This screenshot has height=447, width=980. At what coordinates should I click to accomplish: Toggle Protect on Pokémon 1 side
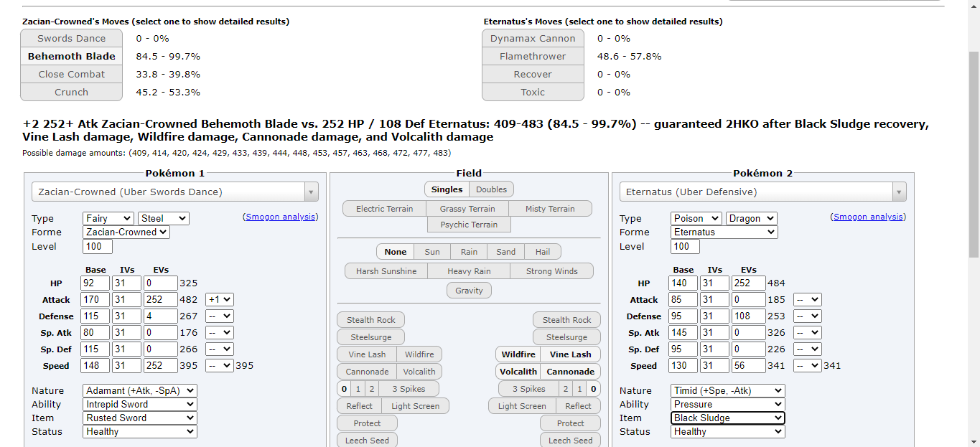tap(368, 423)
